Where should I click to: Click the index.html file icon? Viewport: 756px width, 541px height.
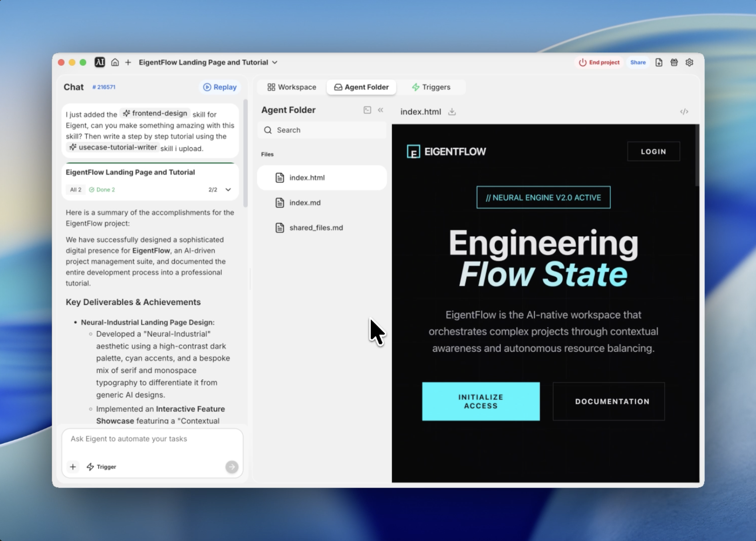click(x=280, y=177)
